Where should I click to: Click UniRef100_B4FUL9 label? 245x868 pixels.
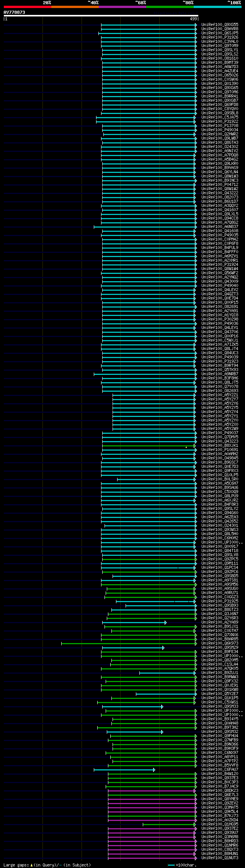pyautogui.click(x=220, y=248)
